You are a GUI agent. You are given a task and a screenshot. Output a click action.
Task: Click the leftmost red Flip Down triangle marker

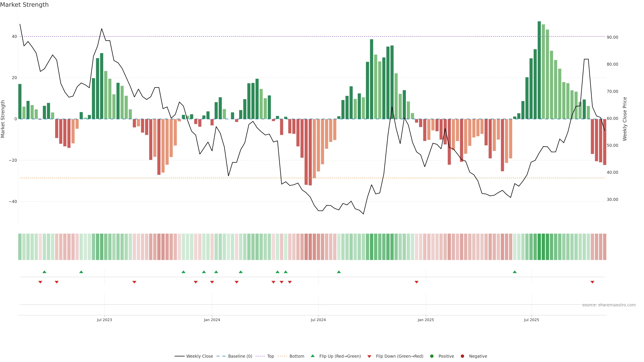(40, 282)
